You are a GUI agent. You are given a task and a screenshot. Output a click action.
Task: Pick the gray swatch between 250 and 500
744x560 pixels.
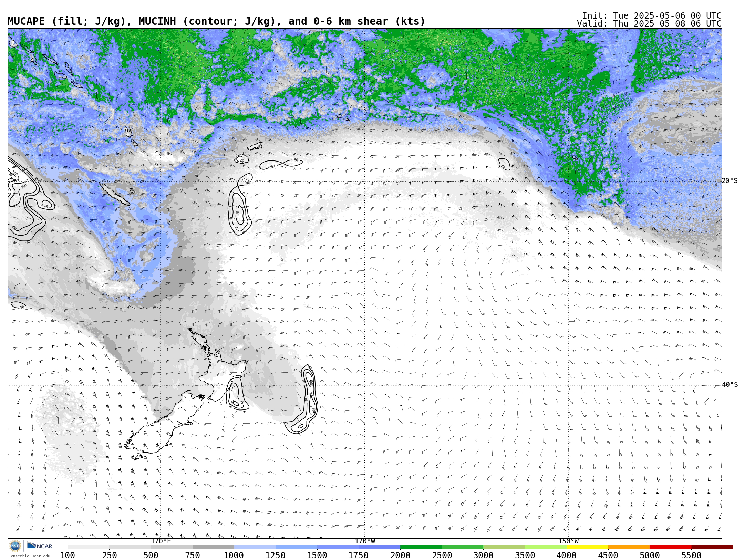coord(130,547)
